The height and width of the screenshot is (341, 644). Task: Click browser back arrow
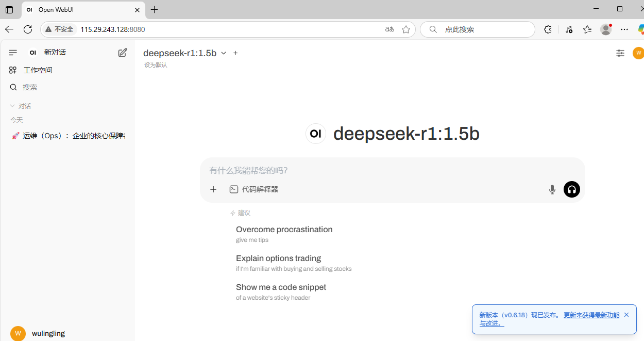(x=9, y=29)
